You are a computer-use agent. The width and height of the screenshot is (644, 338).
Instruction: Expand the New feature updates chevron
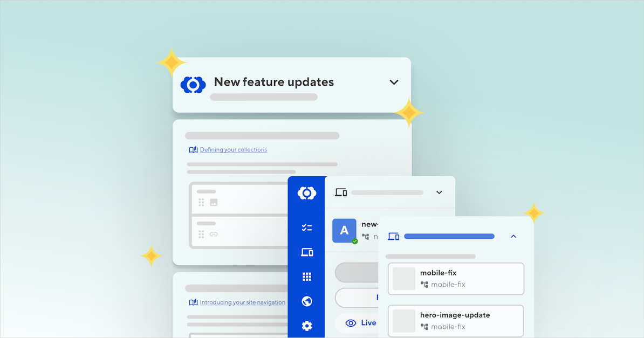394,82
